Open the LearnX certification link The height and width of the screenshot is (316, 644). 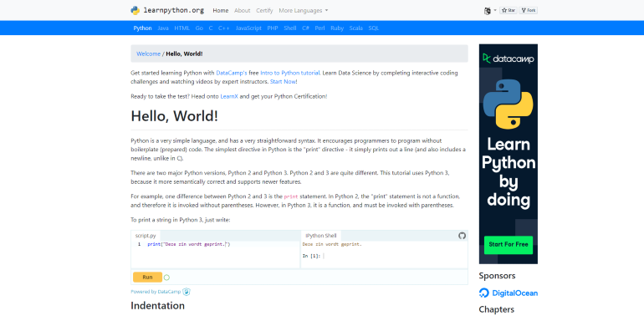tap(229, 96)
